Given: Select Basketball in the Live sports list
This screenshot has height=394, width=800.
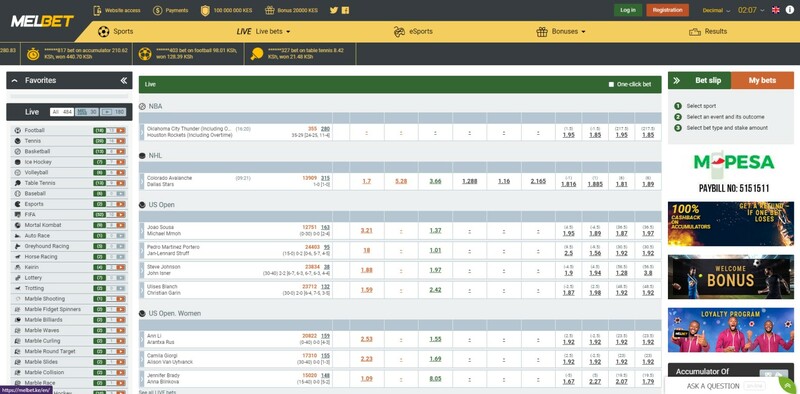Looking at the screenshot, I should pyautogui.click(x=37, y=152).
